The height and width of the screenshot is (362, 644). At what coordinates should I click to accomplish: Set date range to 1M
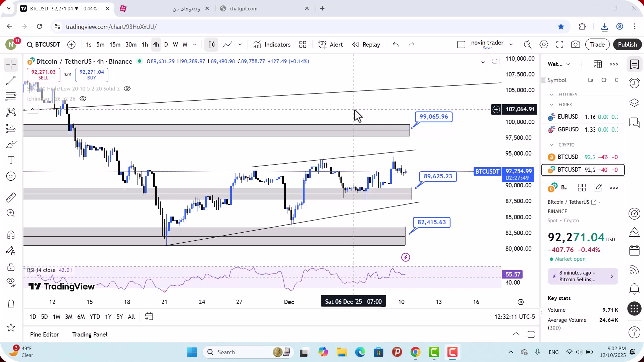pyautogui.click(x=56, y=317)
